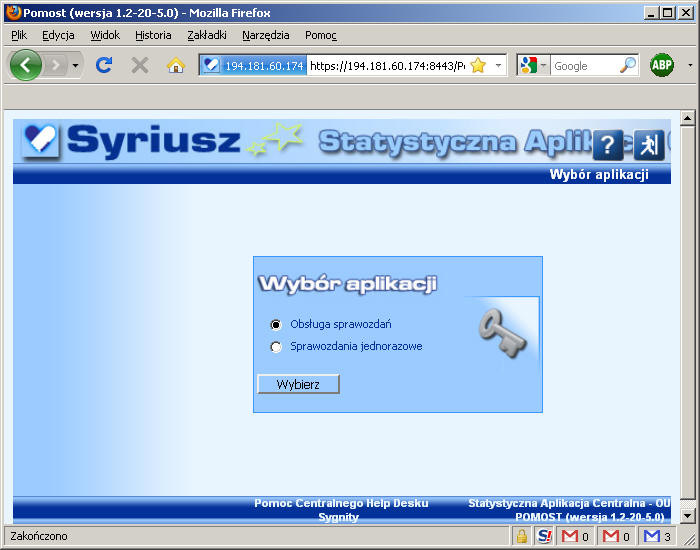Screen dimensions: 700x550
Task: Click the padlock security icon in status bar
Action: [x=521, y=536]
